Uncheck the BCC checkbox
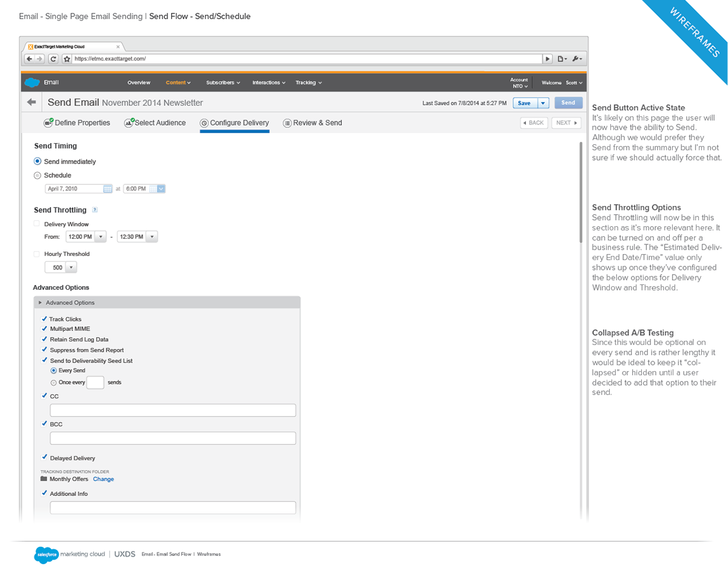This screenshot has width=728, height=573. 44,424
